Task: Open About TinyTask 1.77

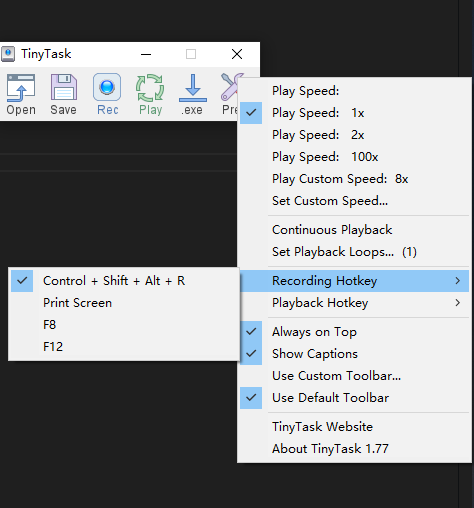Action: [354, 449]
